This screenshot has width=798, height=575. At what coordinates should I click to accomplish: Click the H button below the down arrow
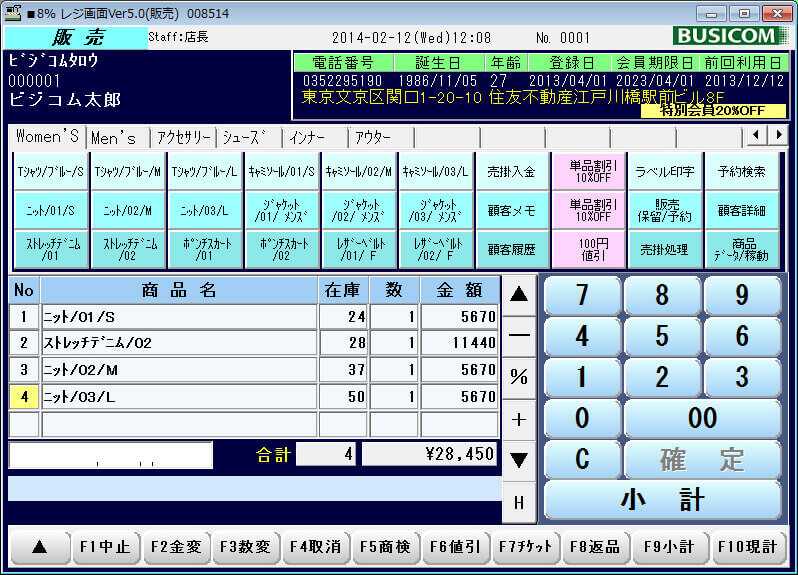coord(519,502)
